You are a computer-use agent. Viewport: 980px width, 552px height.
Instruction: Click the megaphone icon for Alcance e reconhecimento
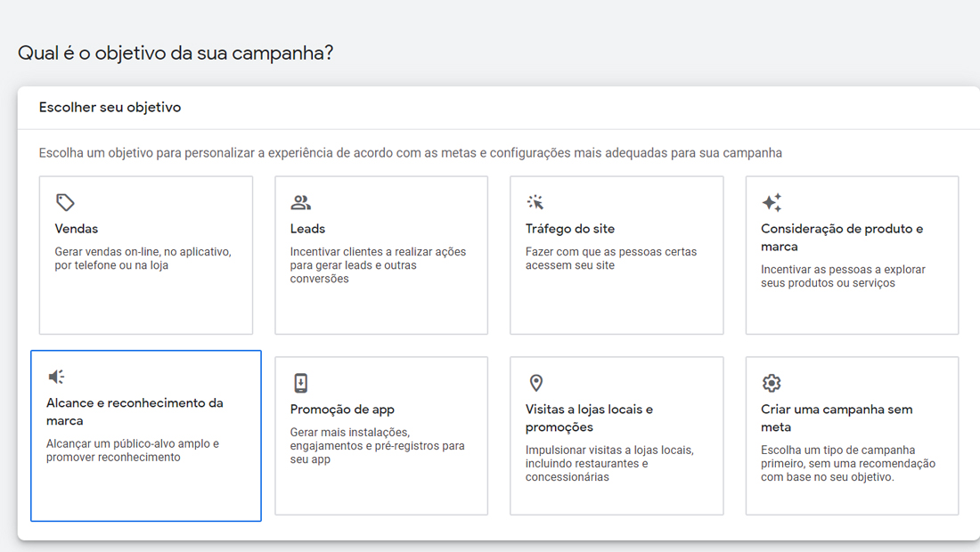pos(56,377)
